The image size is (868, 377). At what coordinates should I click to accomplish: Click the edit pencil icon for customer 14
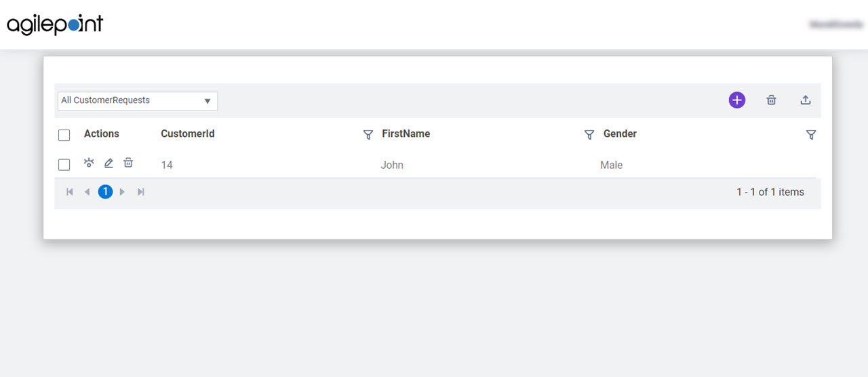point(108,163)
